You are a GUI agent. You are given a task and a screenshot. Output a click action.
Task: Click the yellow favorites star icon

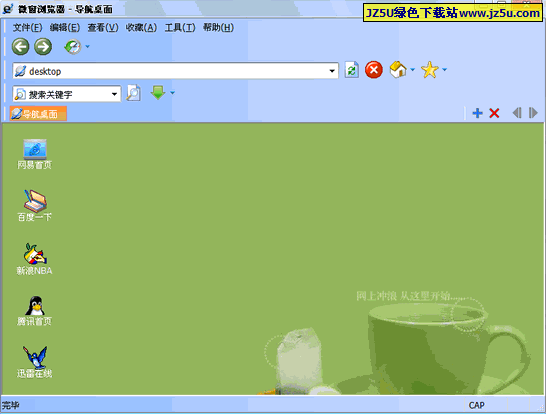429,70
